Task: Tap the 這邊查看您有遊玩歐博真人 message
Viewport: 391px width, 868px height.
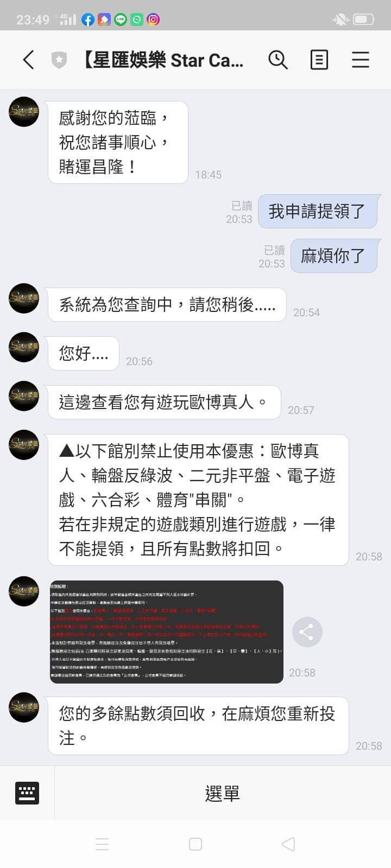Action: [165, 402]
